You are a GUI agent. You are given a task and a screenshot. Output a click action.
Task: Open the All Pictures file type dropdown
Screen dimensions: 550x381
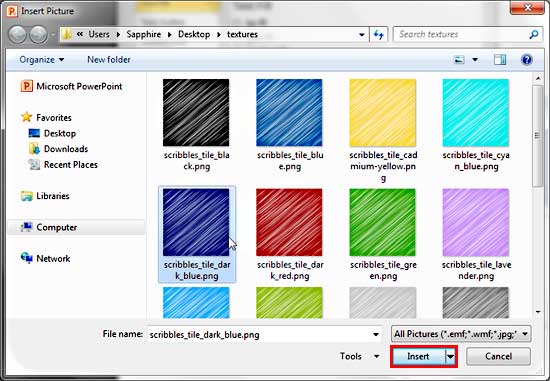click(461, 334)
